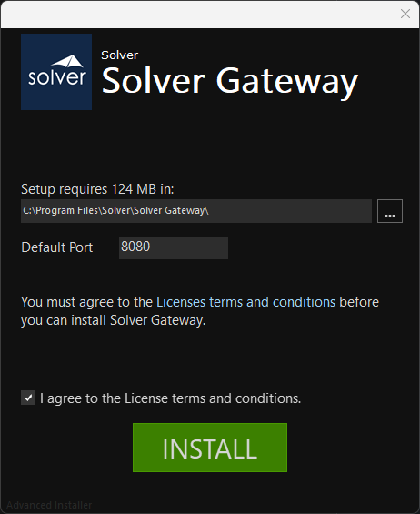Click the 'Default Port' label
Screen dimensions: 420x514
coord(57,247)
